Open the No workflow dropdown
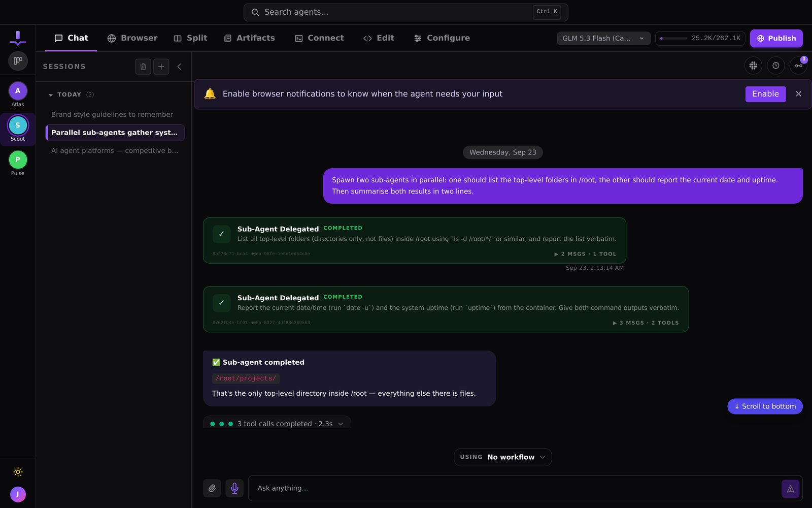812x508 pixels. (502, 457)
